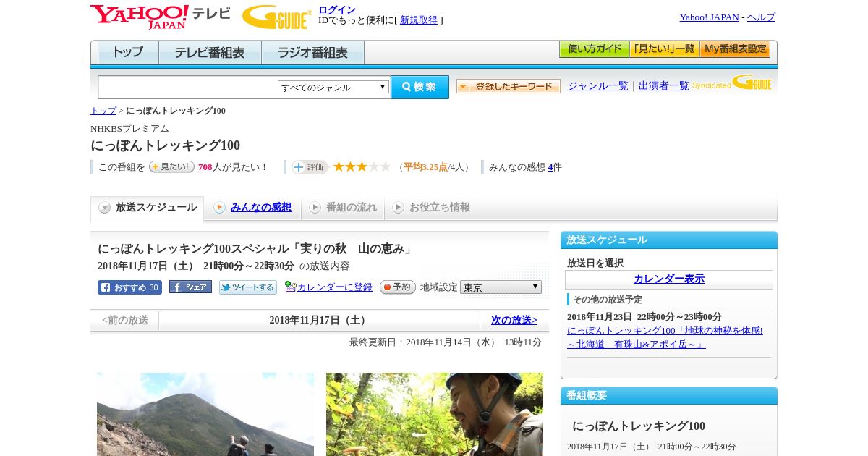The height and width of the screenshot is (456, 868).
Task: Share on Facebook with シェア button
Action: (190, 287)
